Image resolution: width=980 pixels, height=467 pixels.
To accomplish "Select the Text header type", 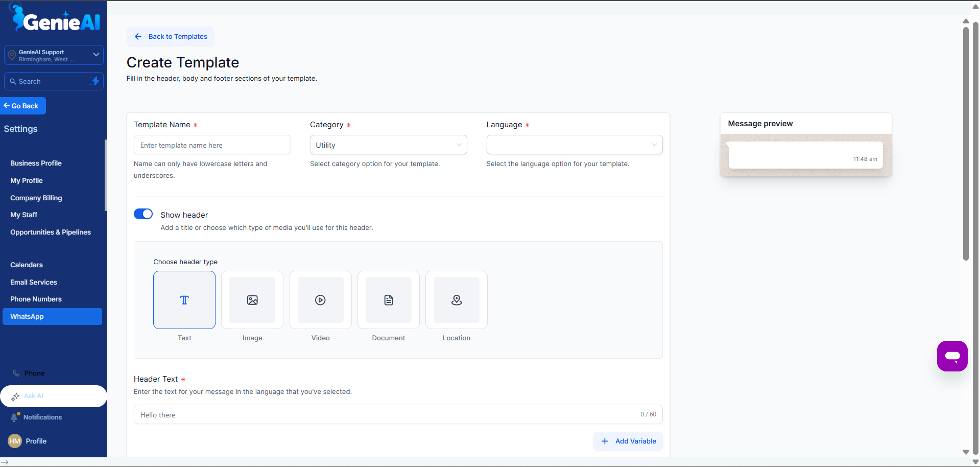I will coord(184,300).
